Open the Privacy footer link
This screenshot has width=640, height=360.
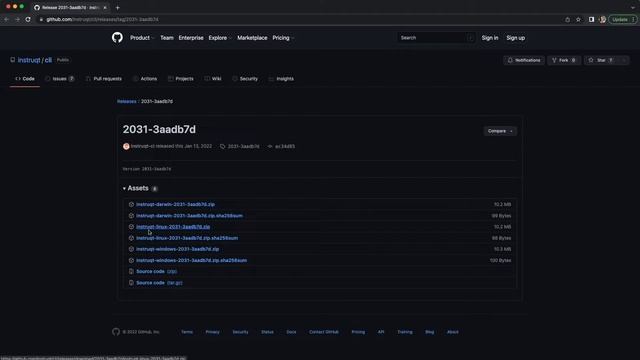(213, 332)
